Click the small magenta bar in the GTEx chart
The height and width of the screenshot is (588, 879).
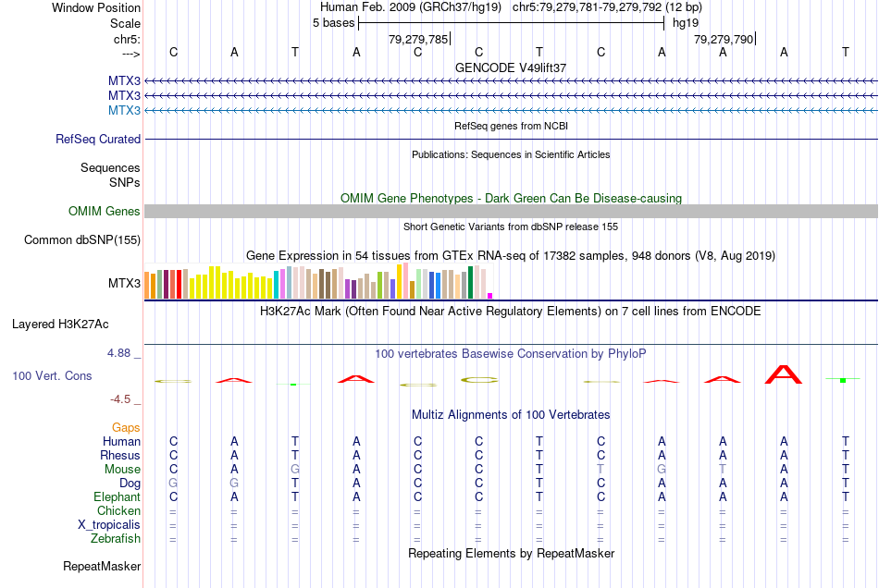(x=490, y=296)
